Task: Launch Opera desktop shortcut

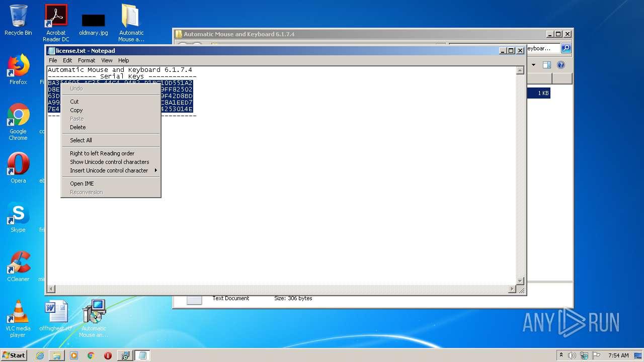Action: (18, 168)
